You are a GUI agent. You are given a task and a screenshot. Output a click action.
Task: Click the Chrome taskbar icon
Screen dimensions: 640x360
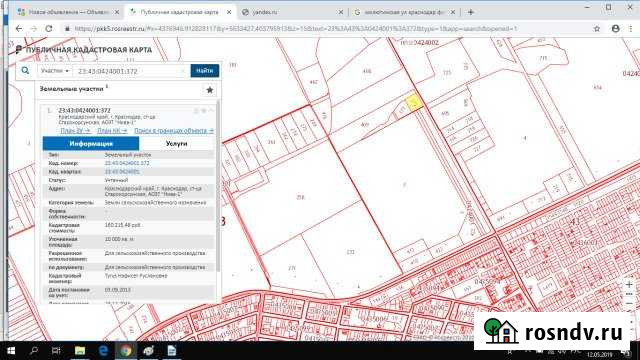[x=126, y=351]
